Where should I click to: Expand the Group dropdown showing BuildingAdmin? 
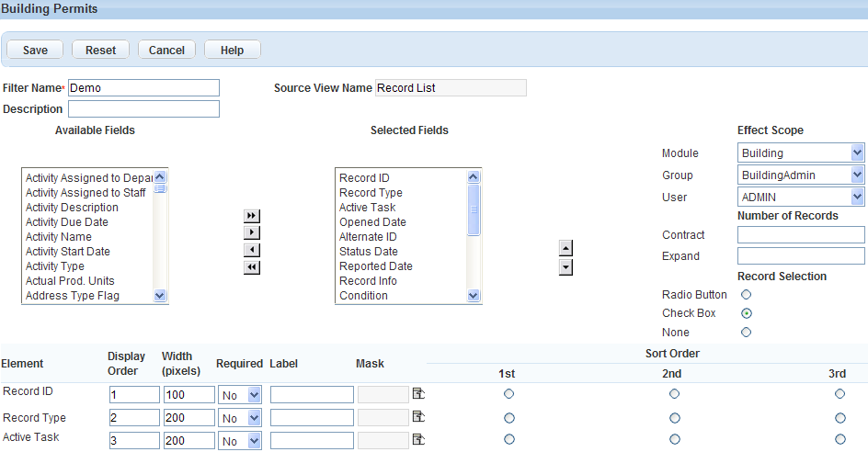(x=801, y=175)
